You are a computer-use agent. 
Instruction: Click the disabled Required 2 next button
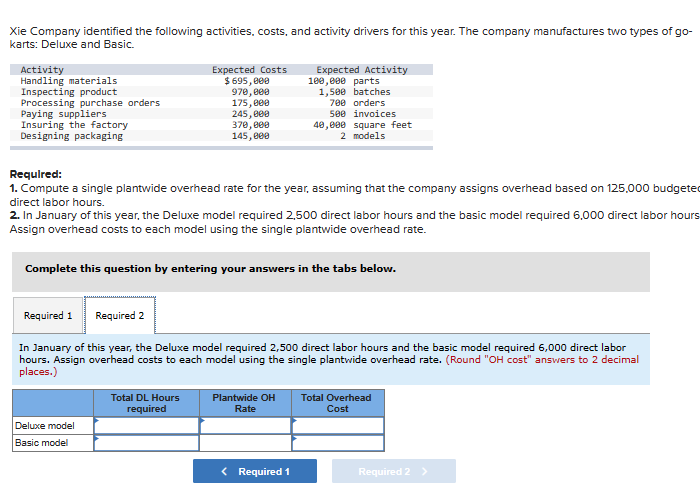tap(394, 471)
